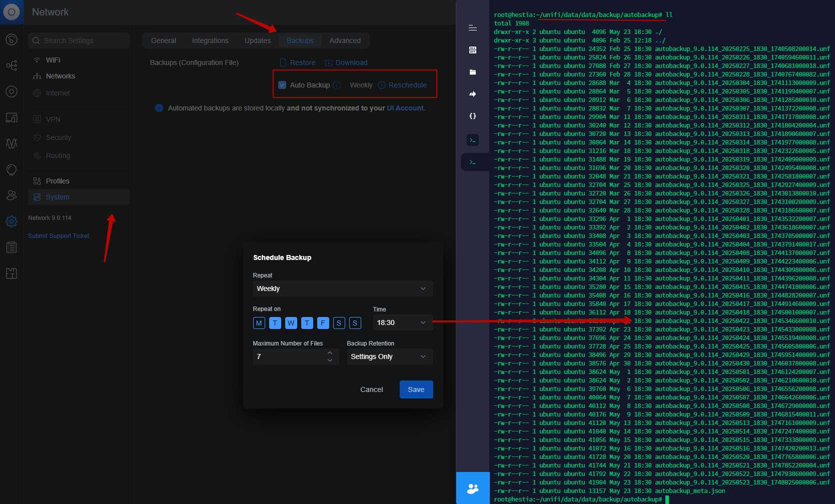Viewport: 835px width, 504px height.
Task: Open the UniFi Devices circle icon
Action: point(12,91)
